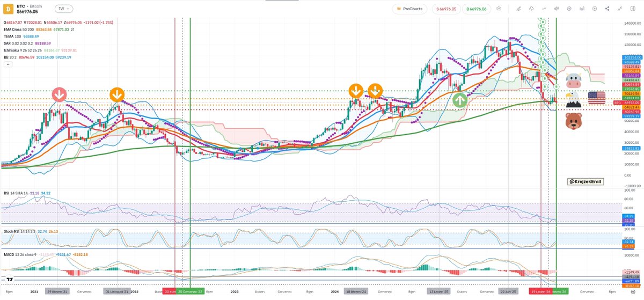Viewport: 644px width, 300px height.
Task: Click the snapshot folder icon beside Buy price
Action: (x=499, y=9)
